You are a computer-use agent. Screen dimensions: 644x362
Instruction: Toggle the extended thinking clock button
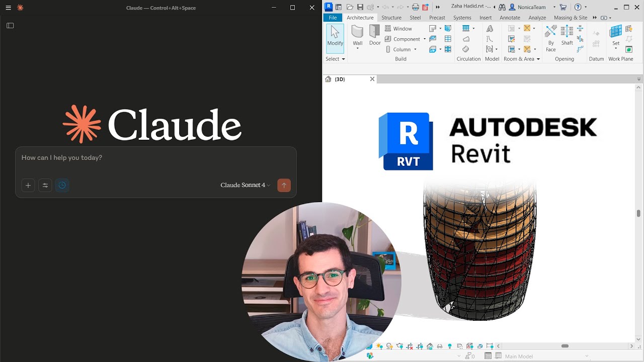(62, 186)
